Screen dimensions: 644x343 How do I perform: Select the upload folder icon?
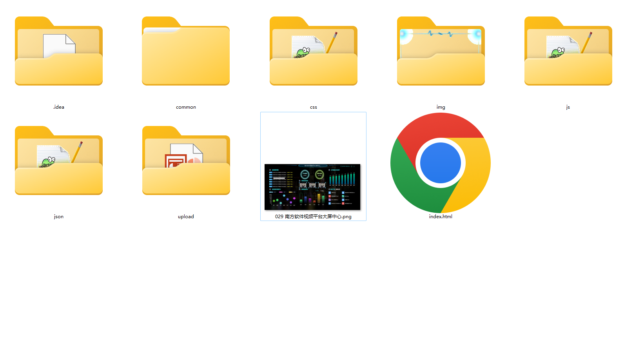click(x=186, y=160)
